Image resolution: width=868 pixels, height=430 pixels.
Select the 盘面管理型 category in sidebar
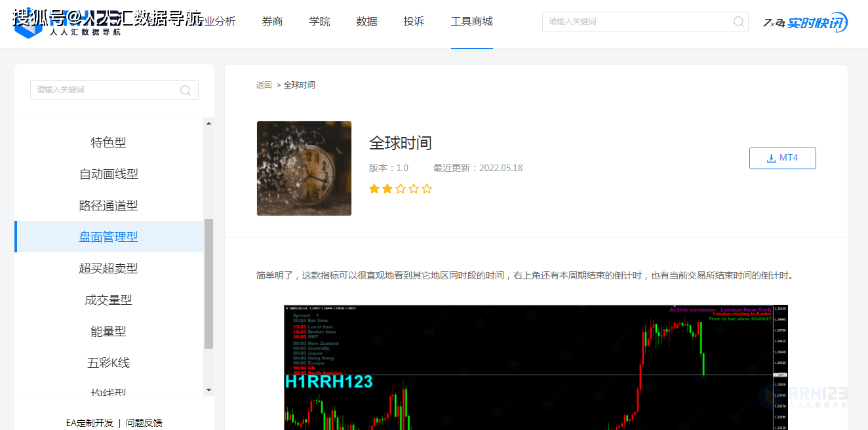[x=108, y=237]
